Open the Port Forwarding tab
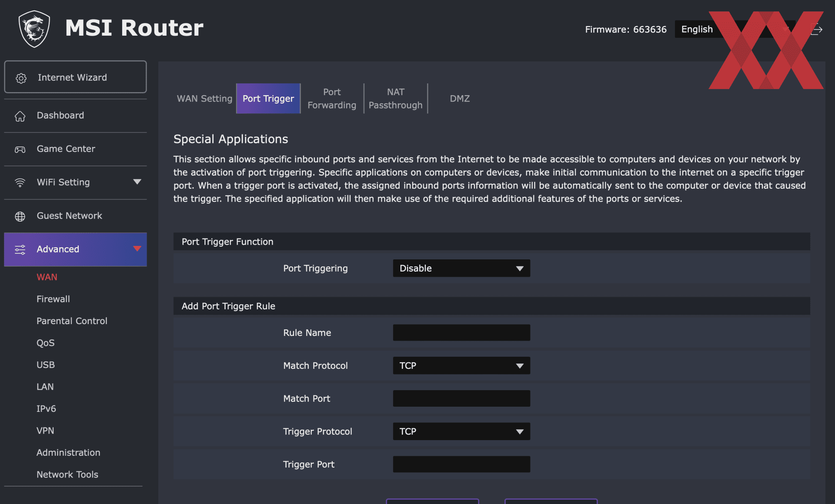This screenshot has height=504, width=835. point(332,99)
